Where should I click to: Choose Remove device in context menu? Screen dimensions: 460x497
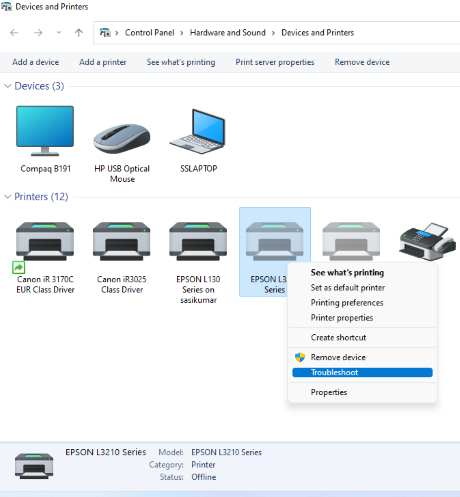pos(338,357)
